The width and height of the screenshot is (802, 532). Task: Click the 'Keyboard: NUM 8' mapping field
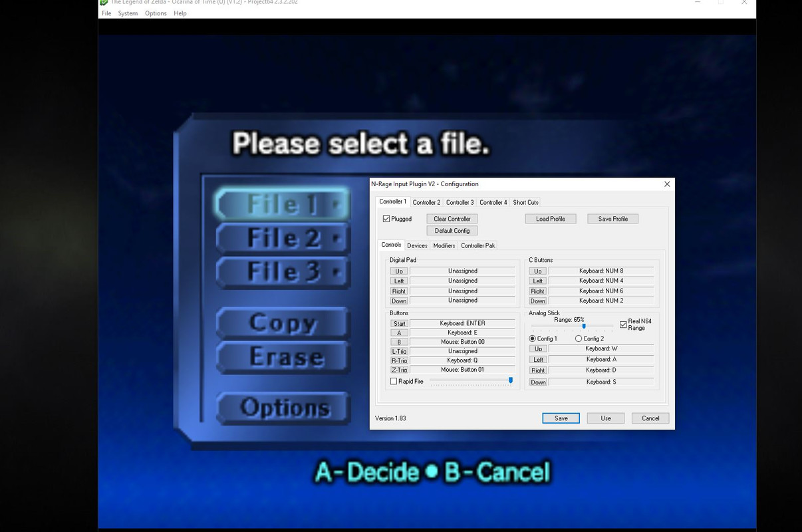click(x=601, y=271)
